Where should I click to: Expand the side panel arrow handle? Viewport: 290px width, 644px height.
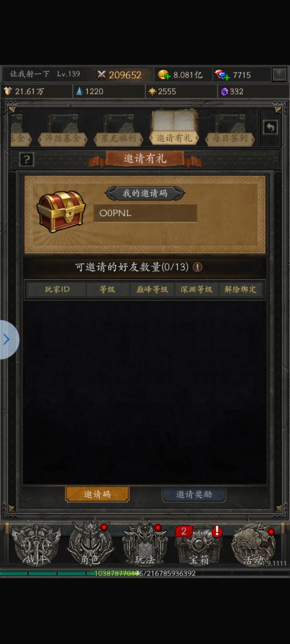click(x=8, y=339)
